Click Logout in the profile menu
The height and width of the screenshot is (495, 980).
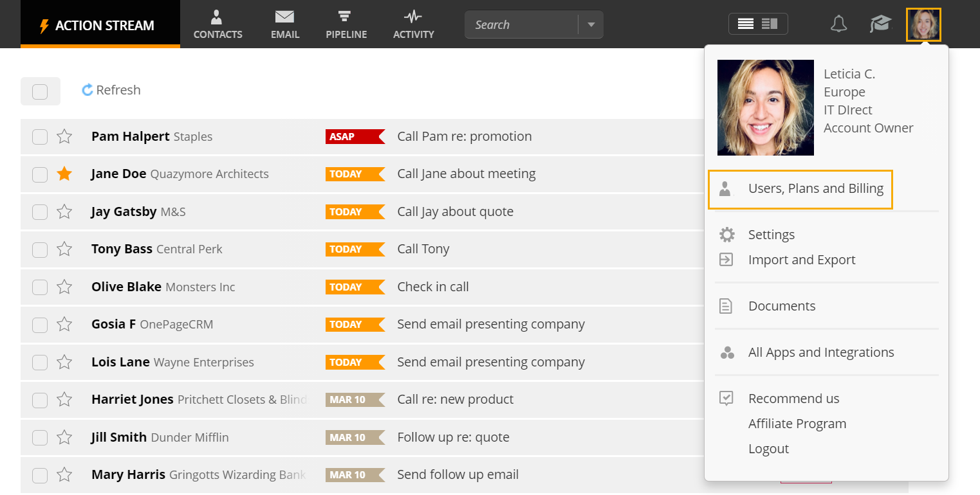pyautogui.click(x=768, y=449)
